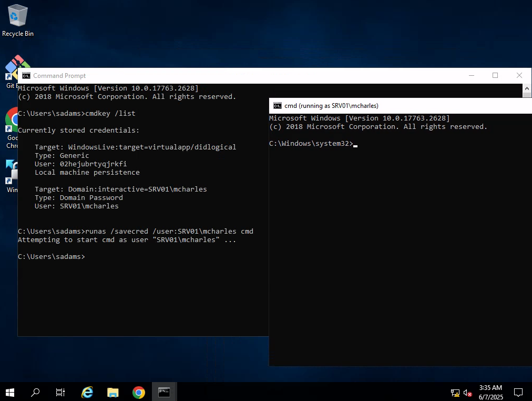Open Task View
Screen dimensions: 532x401
point(60,392)
